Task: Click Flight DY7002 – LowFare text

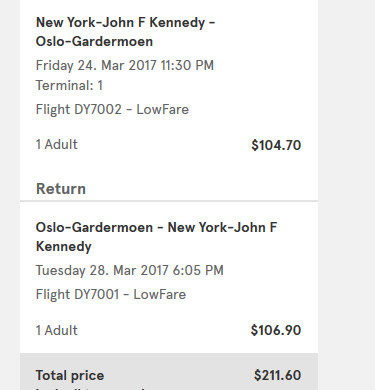Action: pyautogui.click(x=112, y=110)
